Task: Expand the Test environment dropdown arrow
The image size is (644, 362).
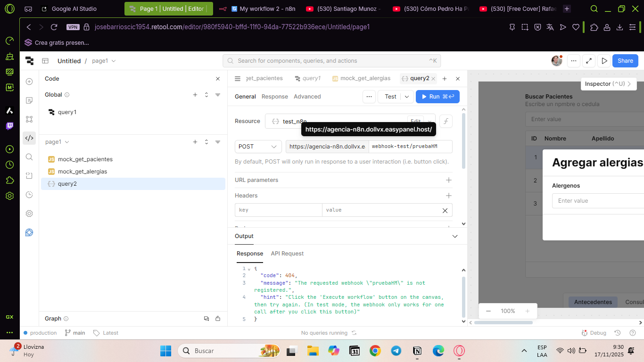Action: pos(407,97)
